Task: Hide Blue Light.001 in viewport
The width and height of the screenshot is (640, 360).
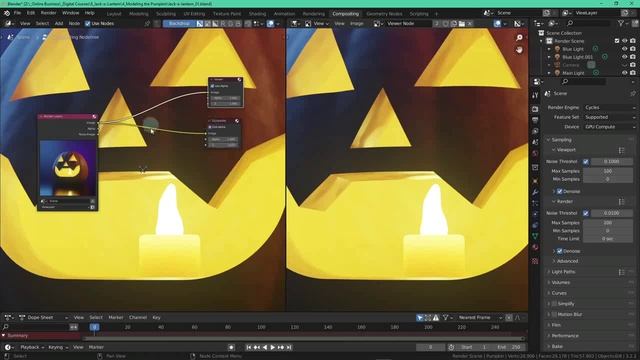Action: (x=624, y=57)
